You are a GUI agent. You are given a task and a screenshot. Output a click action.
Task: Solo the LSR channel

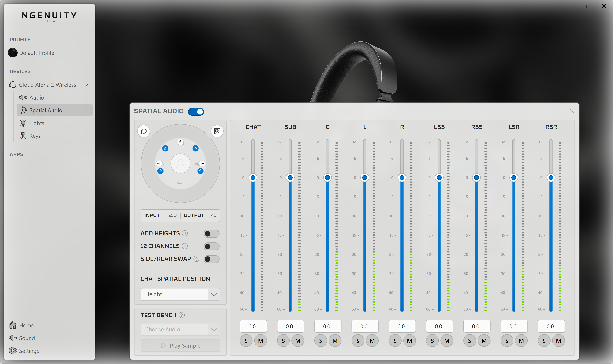pyautogui.click(x=507, y=341)
